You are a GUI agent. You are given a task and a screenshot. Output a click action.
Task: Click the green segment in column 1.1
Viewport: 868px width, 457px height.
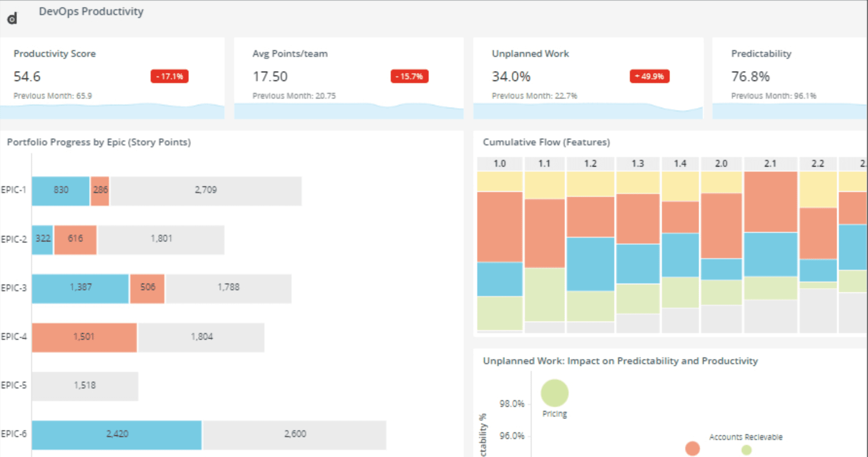545,295
